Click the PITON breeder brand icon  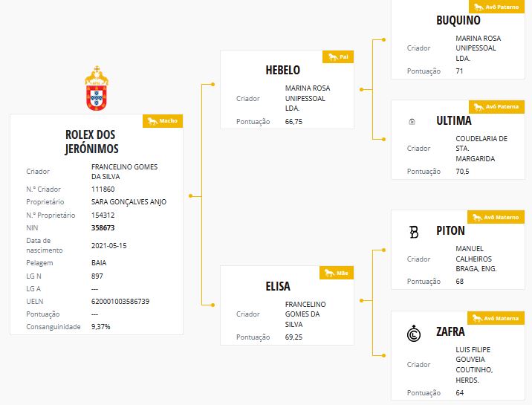coord(414,232)
